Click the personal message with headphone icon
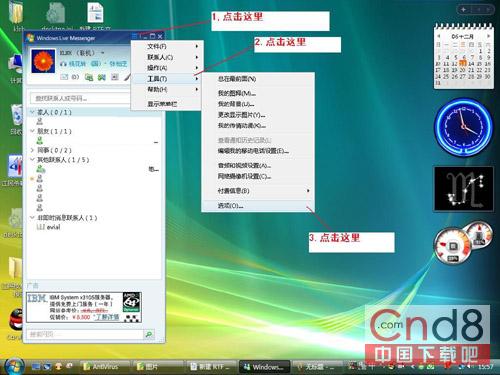Image resolution: width=500 pixels, height=375 pixels. coord(93,64)
